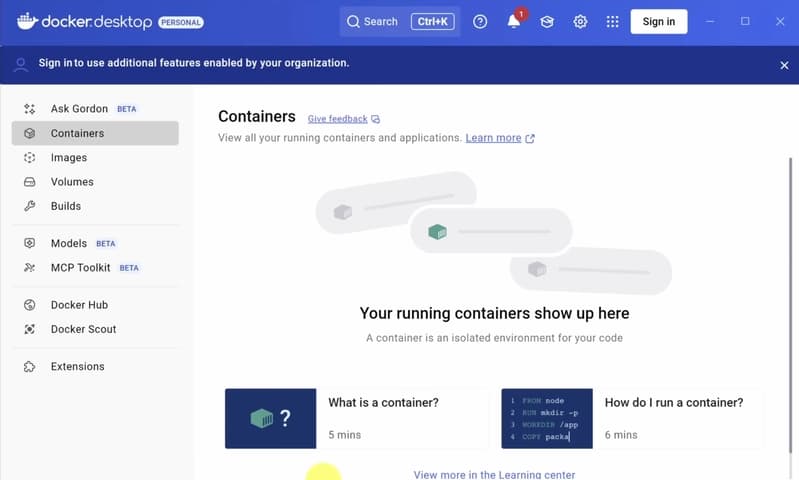Open Docker Hub section
This screenshot has height=480, width=799.
[95, 305]
